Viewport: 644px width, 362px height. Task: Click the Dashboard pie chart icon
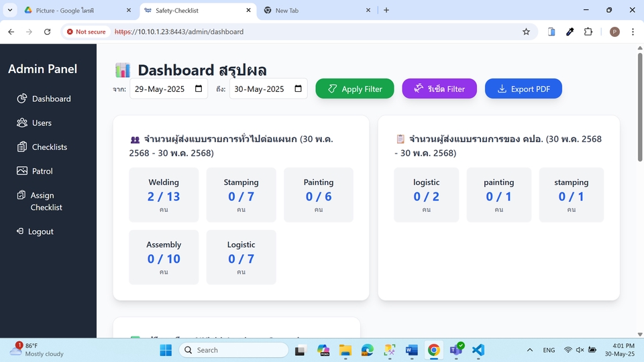pyautogui.click(x=22, y=99)
